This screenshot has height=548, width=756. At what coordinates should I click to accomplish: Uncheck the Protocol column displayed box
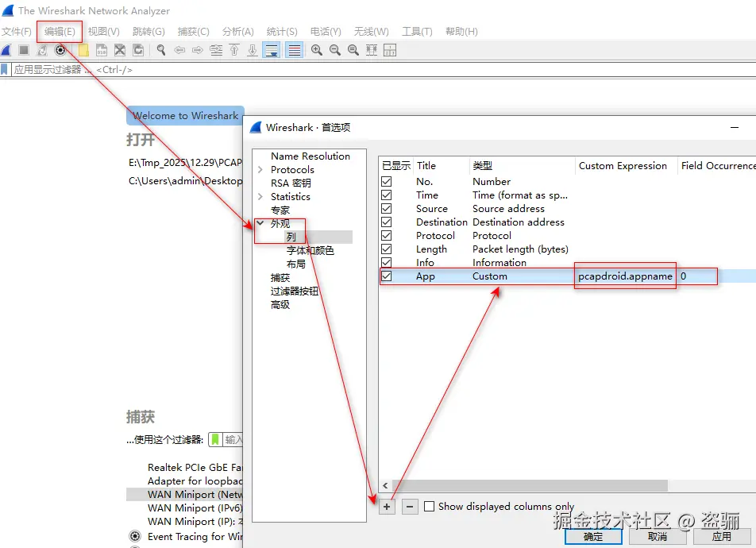click(x=386, y=235)
